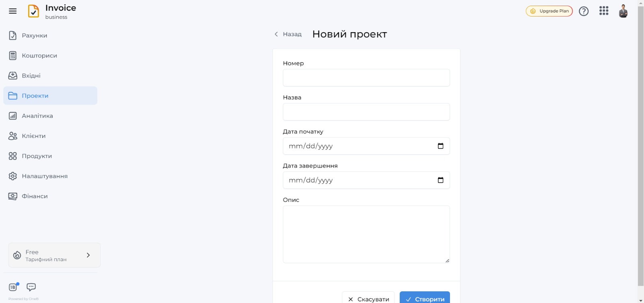Open calendar picker for Дата завершення

440,180
